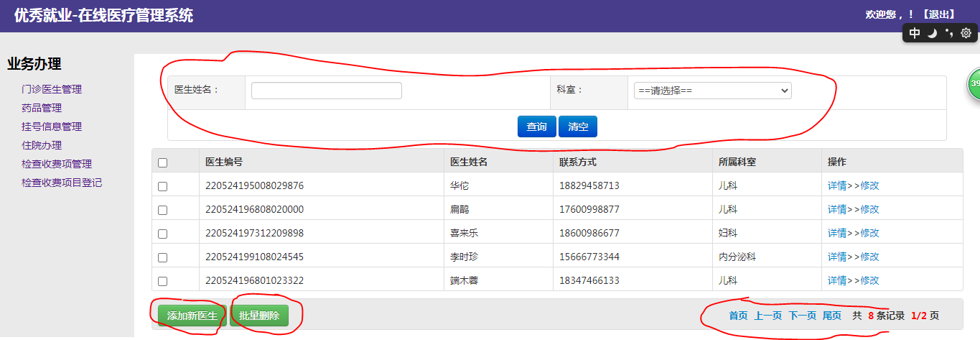Open 检查收费项管理 in sidebar
Screen dimensions: 980x340
(57, 164)
